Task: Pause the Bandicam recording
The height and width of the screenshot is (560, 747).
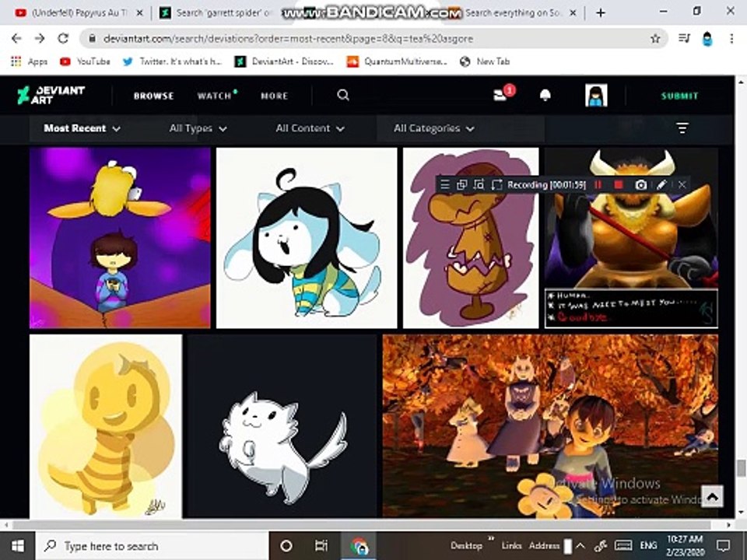Action: (x=598, y=185)
